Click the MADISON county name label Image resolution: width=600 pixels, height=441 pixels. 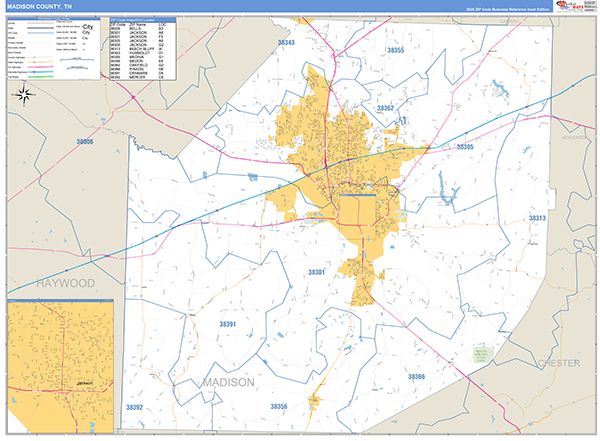[x=228, y=383]
